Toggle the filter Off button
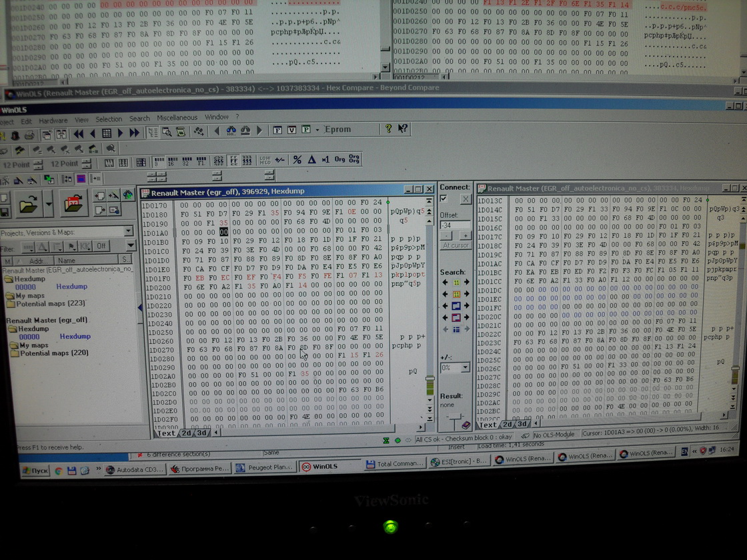The width and height of the screenshot is (747, 560). (x=102, y=246)
